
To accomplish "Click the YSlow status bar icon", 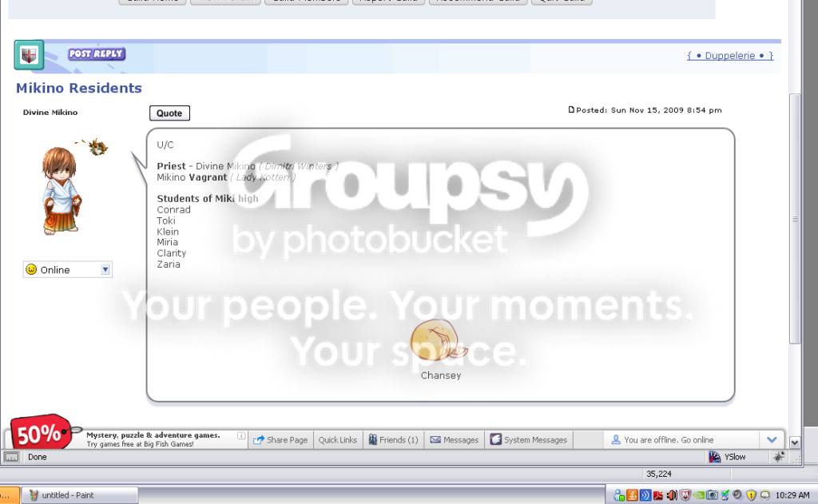I will point(715,457).
